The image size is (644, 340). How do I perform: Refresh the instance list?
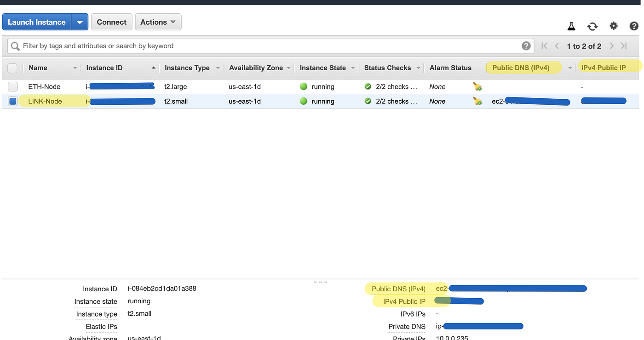(592, 26)
